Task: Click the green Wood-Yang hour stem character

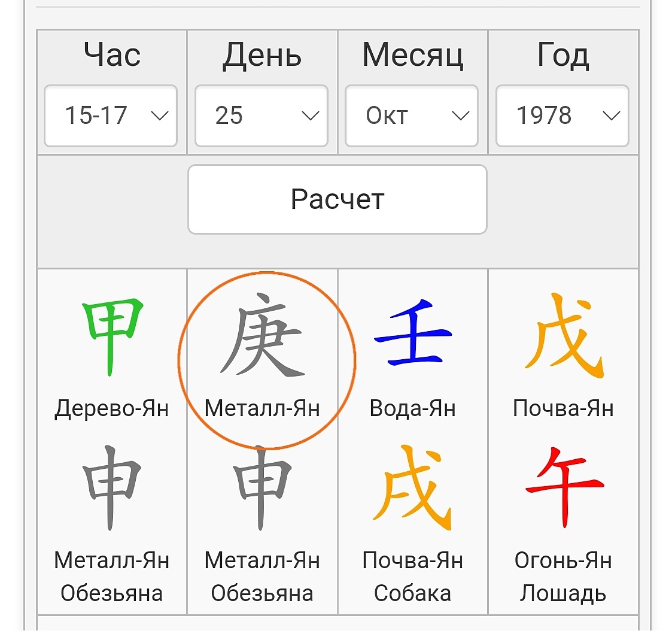Action: (112, 336)
